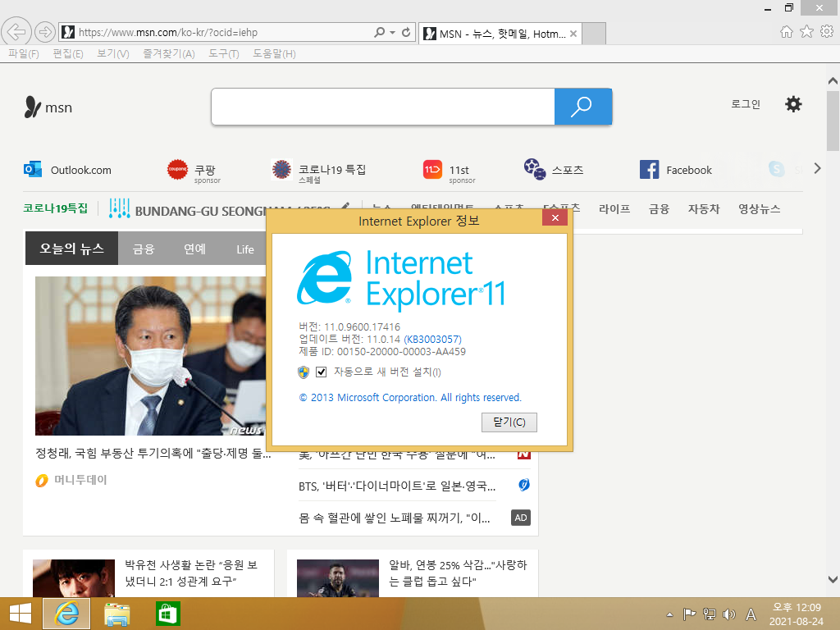This screenshot has height=630, width=840.
Task: Select the 영상뉴스 navigation item
Action: pyautogui.click(x=759, y=209)
